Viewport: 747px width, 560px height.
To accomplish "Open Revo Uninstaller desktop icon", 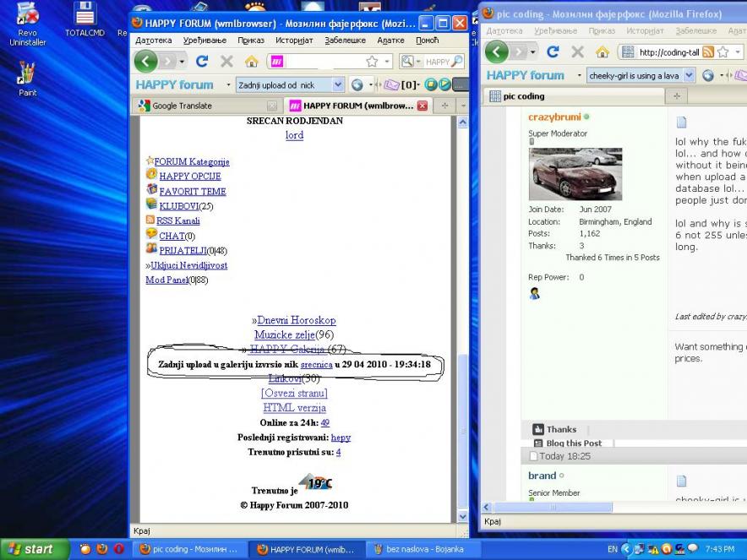I will coord(28,24).
